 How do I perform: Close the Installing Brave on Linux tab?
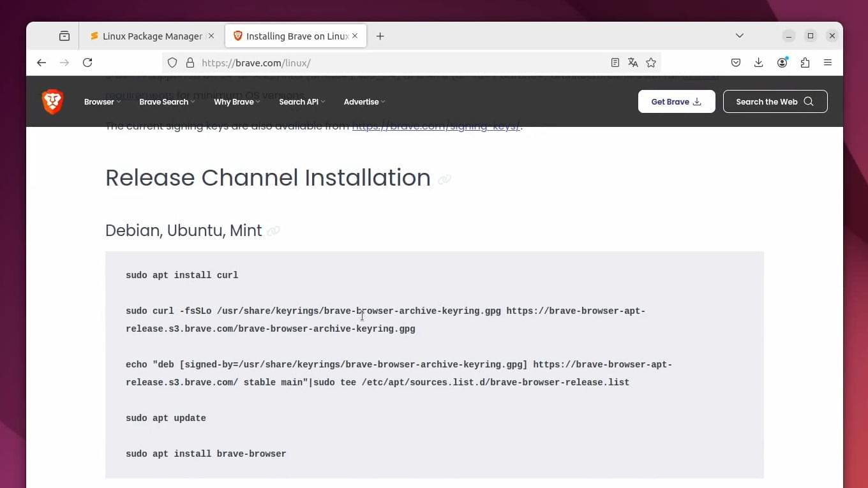[355, 36]
